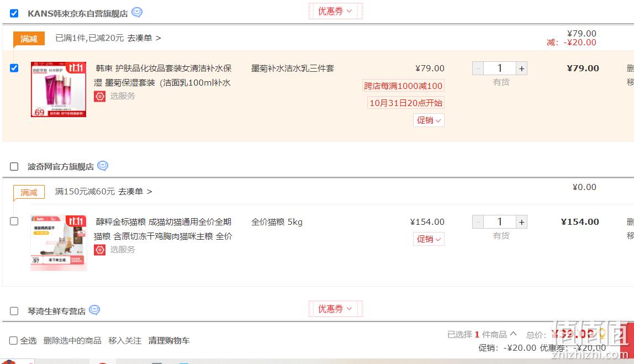
Task: Open 琴湾生鲜专营店 store link
Action: (56, 311)
